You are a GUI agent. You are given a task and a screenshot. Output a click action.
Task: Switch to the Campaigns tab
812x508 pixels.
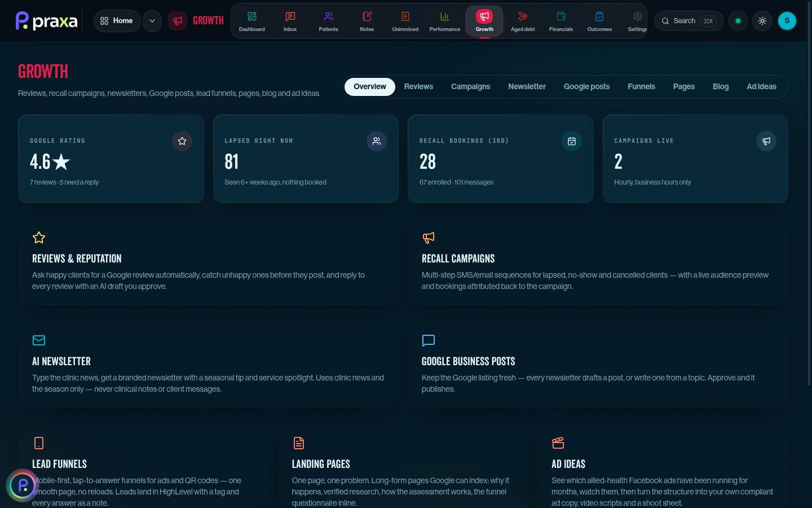[x=470, y=87]
